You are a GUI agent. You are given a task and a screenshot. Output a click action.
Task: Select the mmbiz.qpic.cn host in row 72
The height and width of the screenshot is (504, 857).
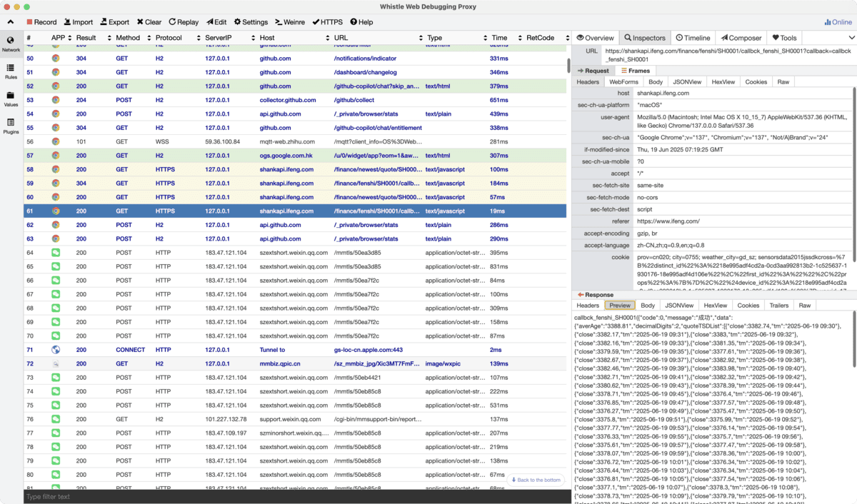coord(280,364)
